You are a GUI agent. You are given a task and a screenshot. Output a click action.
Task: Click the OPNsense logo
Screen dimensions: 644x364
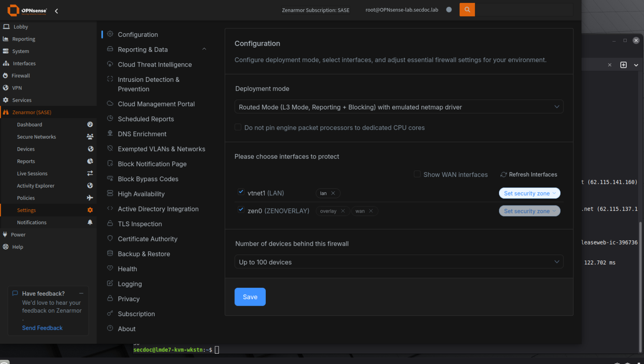click(x=27, y=10)
